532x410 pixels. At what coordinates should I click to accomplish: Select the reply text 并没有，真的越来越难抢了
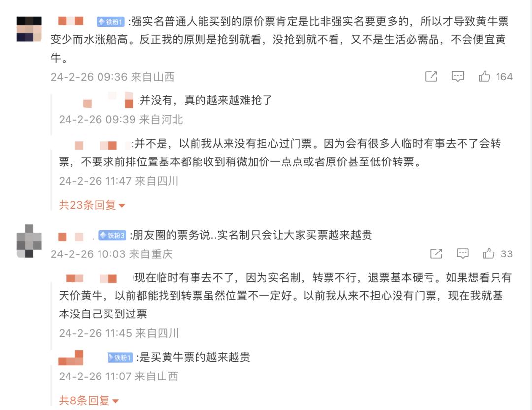(x=206, y=100)
